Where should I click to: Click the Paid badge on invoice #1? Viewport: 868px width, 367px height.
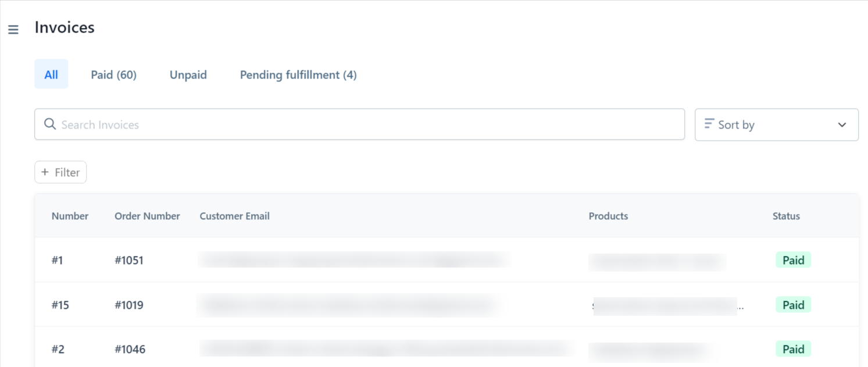click(793, 260)
